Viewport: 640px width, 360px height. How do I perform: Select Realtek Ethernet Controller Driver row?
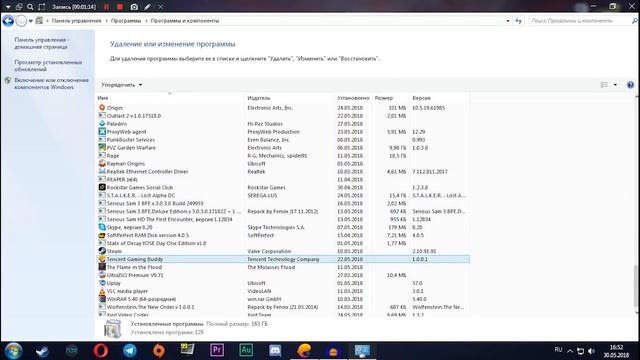283,171
